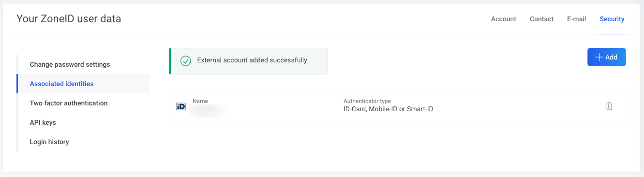Click the green success checkmark icon

tap(185, 61)
